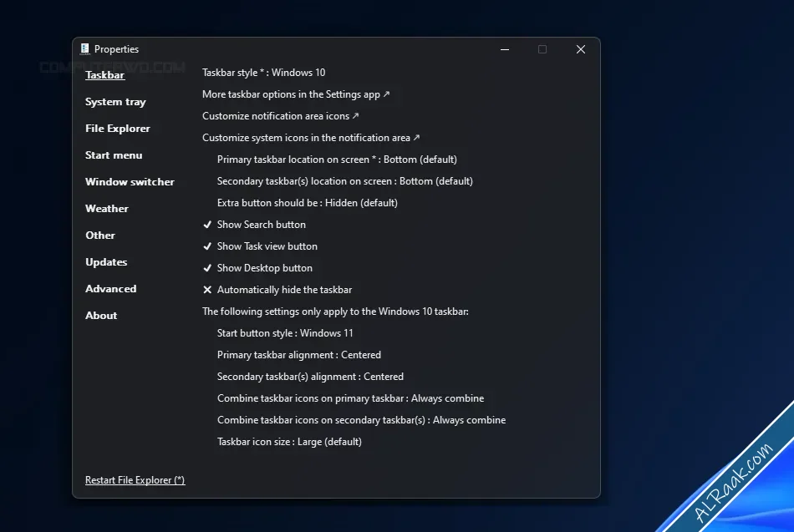Open the Other section

click(x=100, y=236)
